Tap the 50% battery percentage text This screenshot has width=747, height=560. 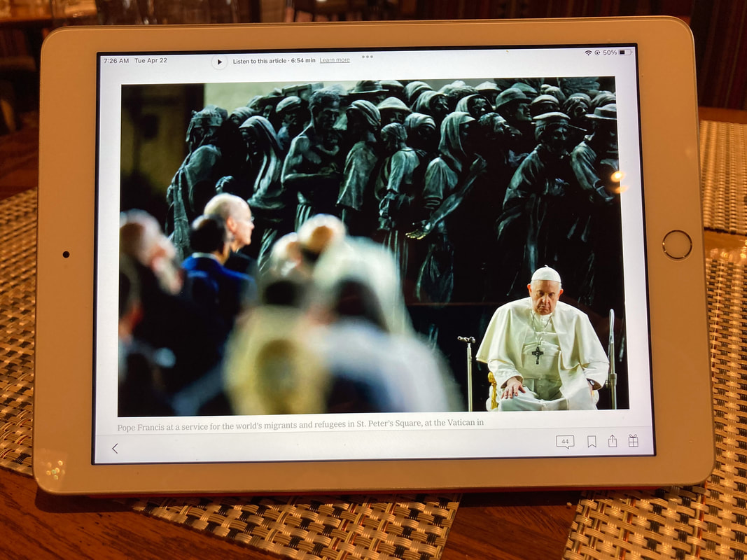[x=610, y=52]
